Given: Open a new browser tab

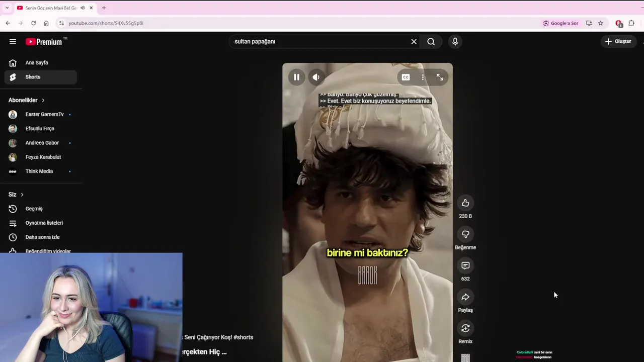Looking at the screenshot, I should pos(104,8).
